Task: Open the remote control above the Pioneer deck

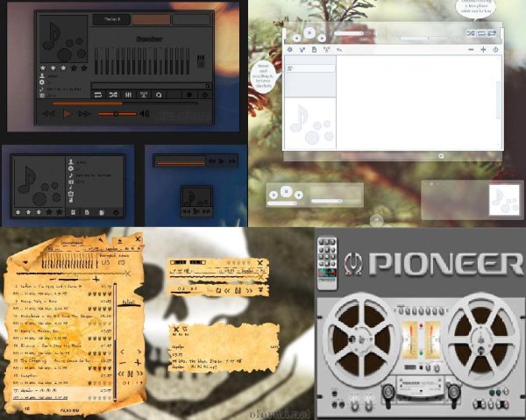Action: pyautogui.click(x=327, y=263)
